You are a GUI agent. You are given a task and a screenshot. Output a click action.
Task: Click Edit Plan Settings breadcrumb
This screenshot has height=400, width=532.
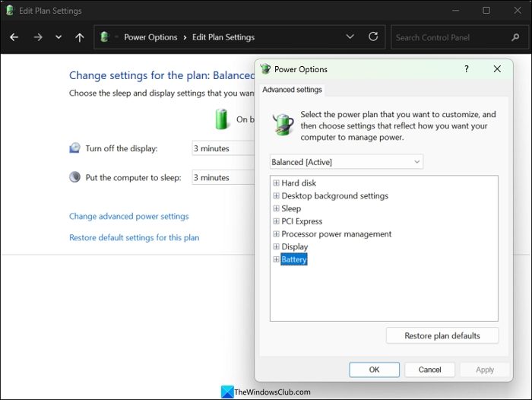point(223,37)
